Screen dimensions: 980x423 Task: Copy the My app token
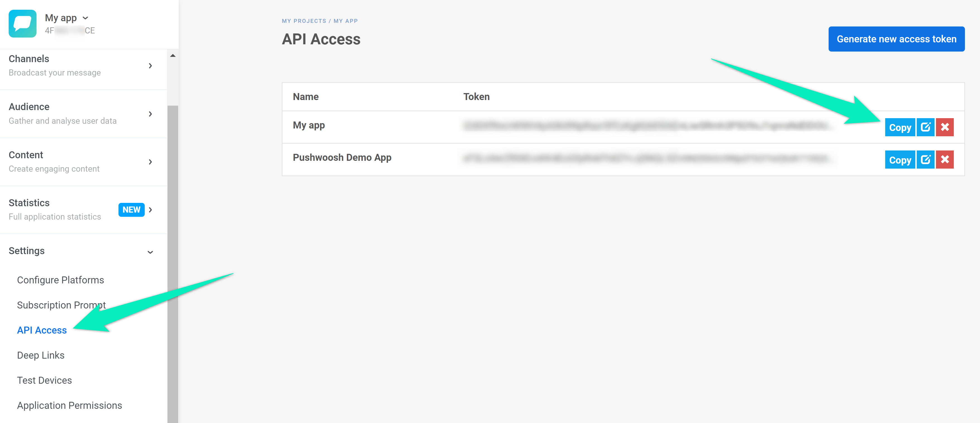pyautogui.click(x=900, y=127)
